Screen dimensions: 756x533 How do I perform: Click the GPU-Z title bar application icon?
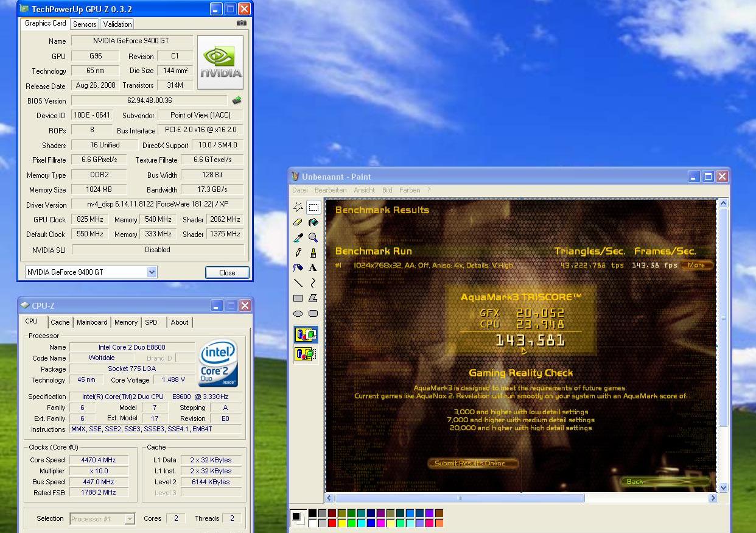click(24, 9)
